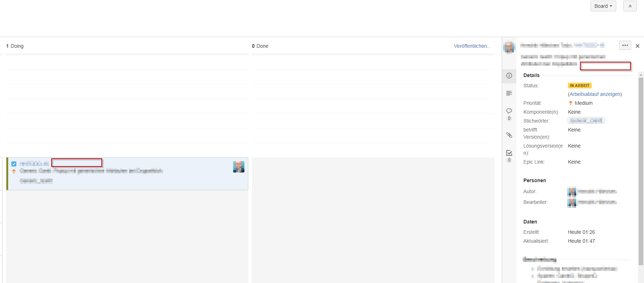
Task: Click the Details section heading
Action: (532, 75)
